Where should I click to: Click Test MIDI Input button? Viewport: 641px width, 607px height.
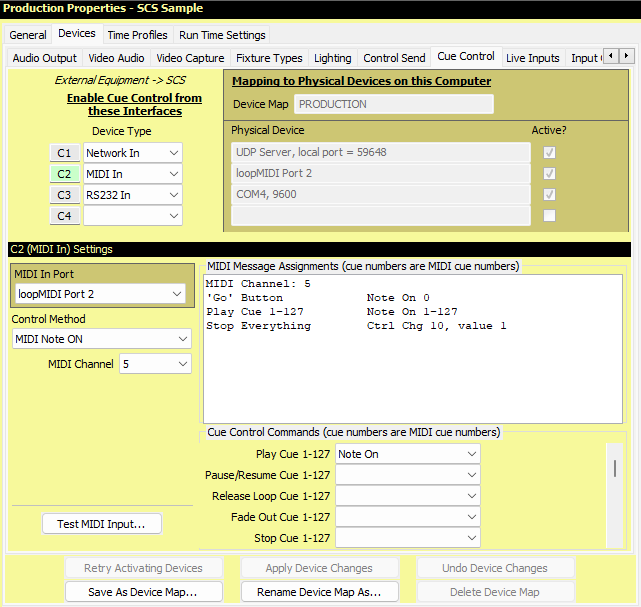[102, 524]
